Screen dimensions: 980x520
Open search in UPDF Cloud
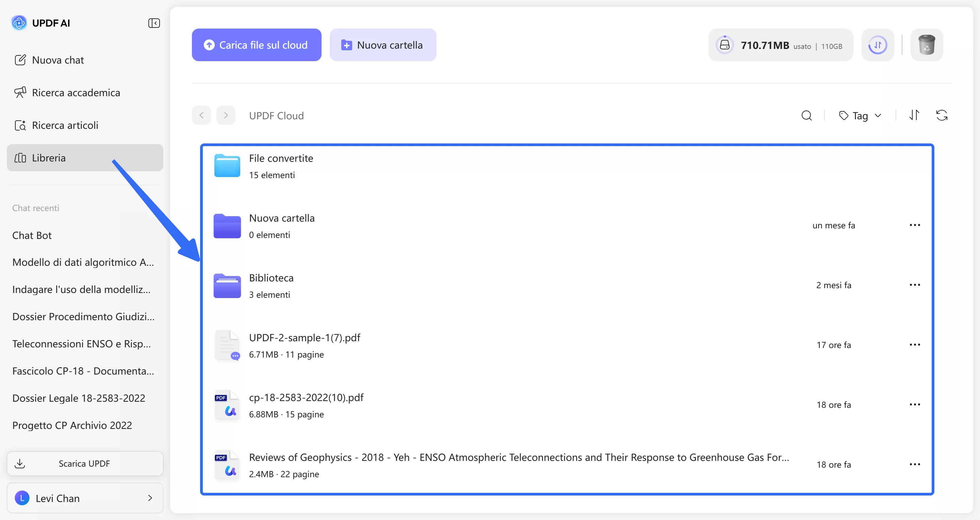tap(806, 116)
